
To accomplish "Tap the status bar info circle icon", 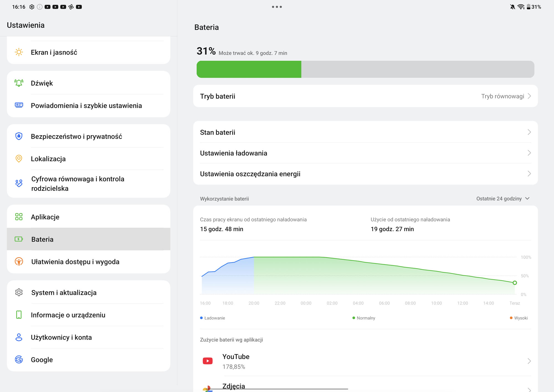I will click(x=40, y=7).
